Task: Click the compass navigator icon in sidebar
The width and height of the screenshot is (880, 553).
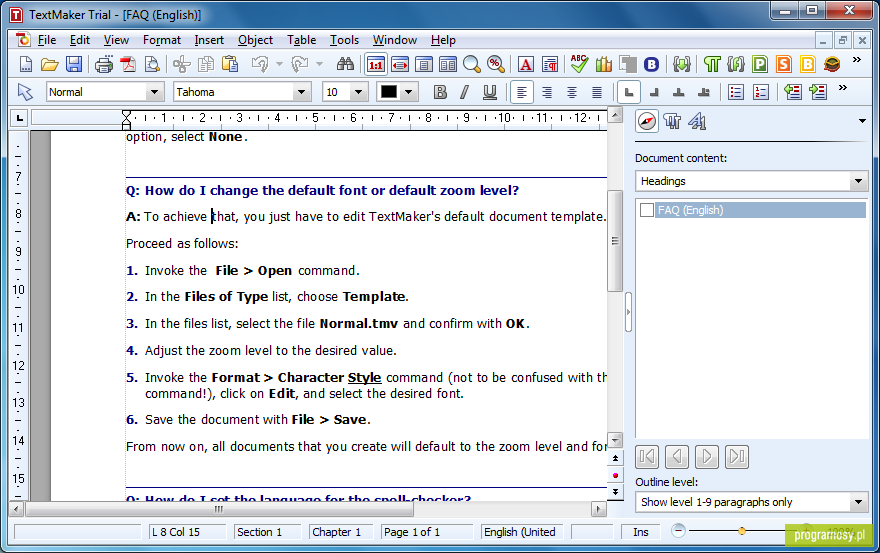Action: 647,121
